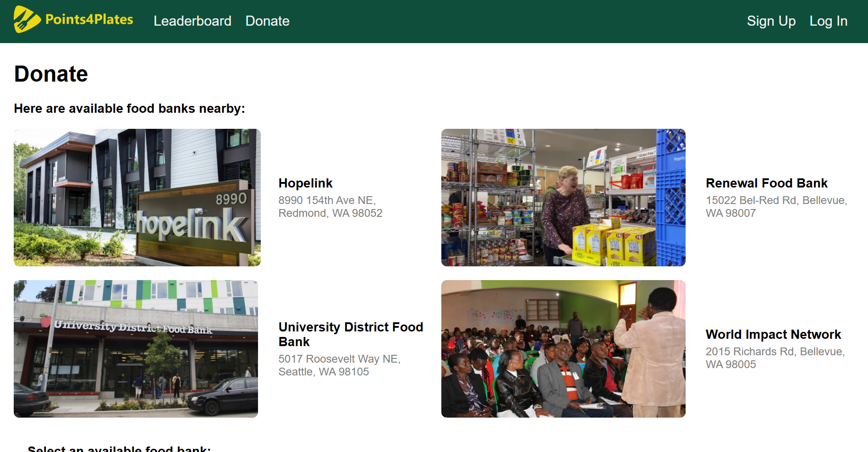Select the University District Food Bank photo

coord(136,349)
